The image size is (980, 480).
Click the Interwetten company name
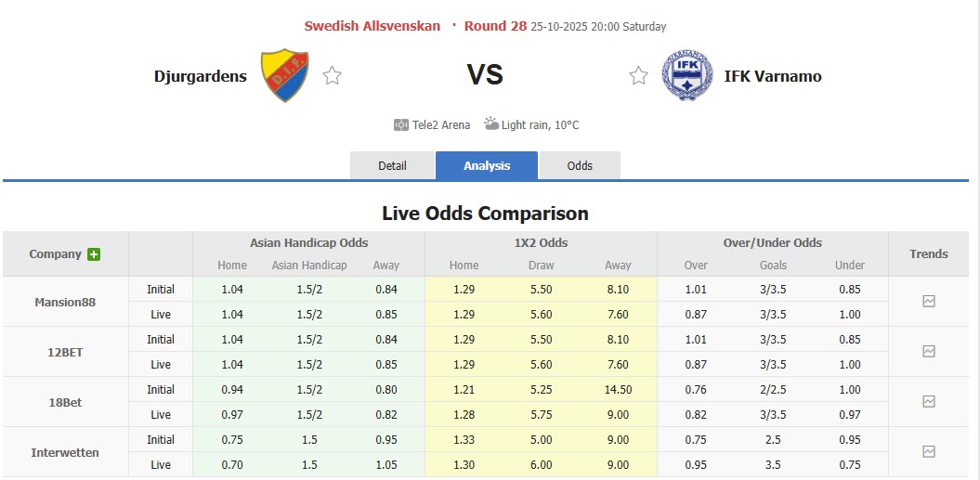pos(65,452)
